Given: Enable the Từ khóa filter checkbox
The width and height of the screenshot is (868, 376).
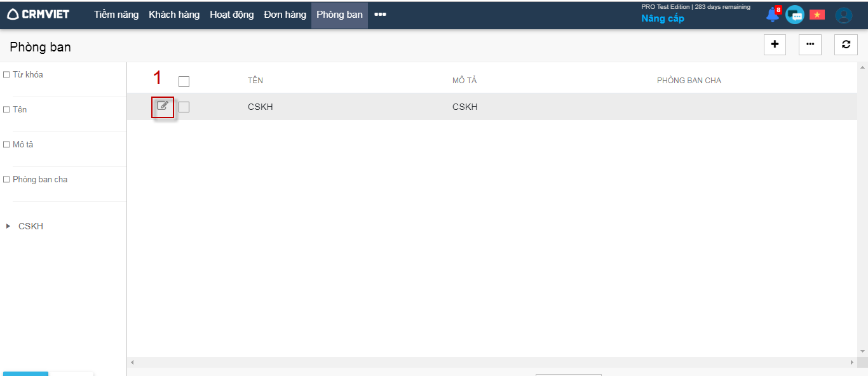Looking at the screenshot, I should pyautogui.click(x=6, y=75).
